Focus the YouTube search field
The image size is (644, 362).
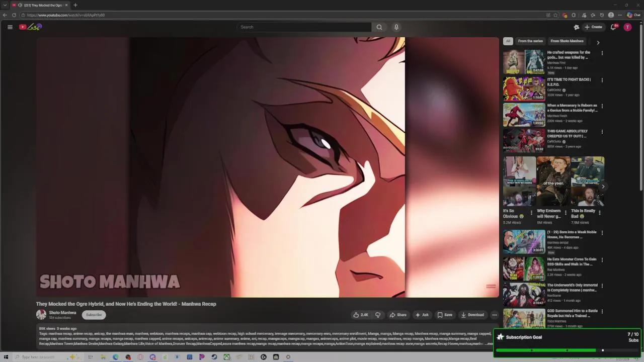[304, 27]
